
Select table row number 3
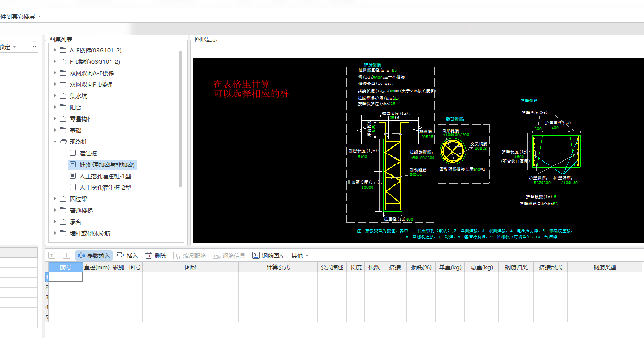point(47,297)
